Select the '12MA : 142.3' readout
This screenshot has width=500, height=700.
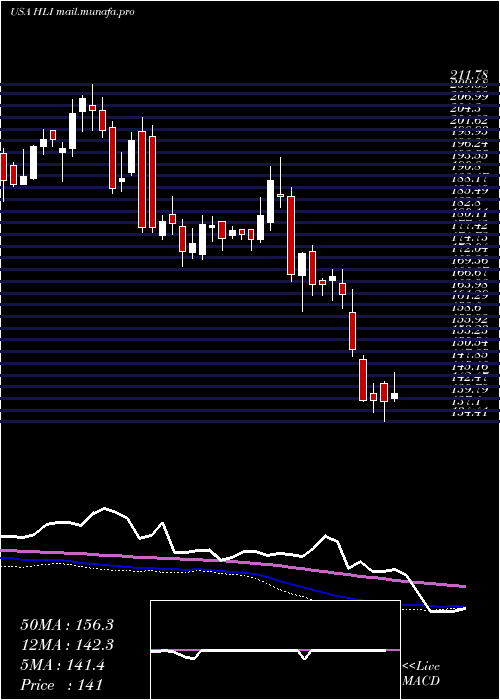tap(67, 645)
